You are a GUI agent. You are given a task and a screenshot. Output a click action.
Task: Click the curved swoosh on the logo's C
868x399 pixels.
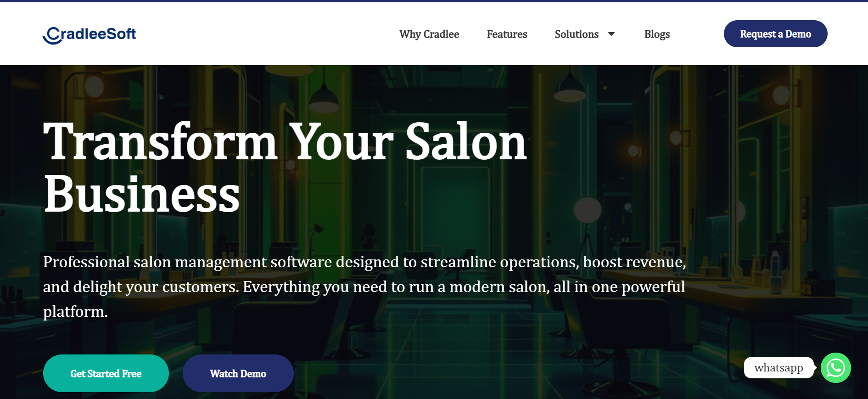[x=51, y=39]
